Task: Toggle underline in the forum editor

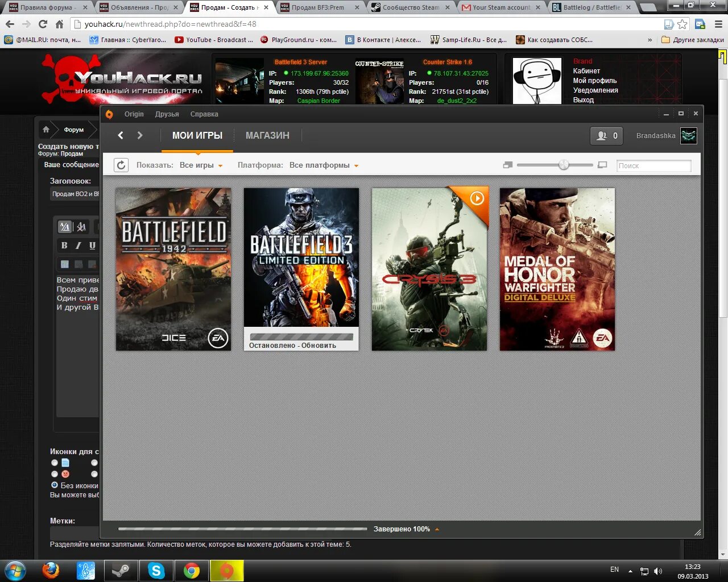Action: (x=93, y=246)
